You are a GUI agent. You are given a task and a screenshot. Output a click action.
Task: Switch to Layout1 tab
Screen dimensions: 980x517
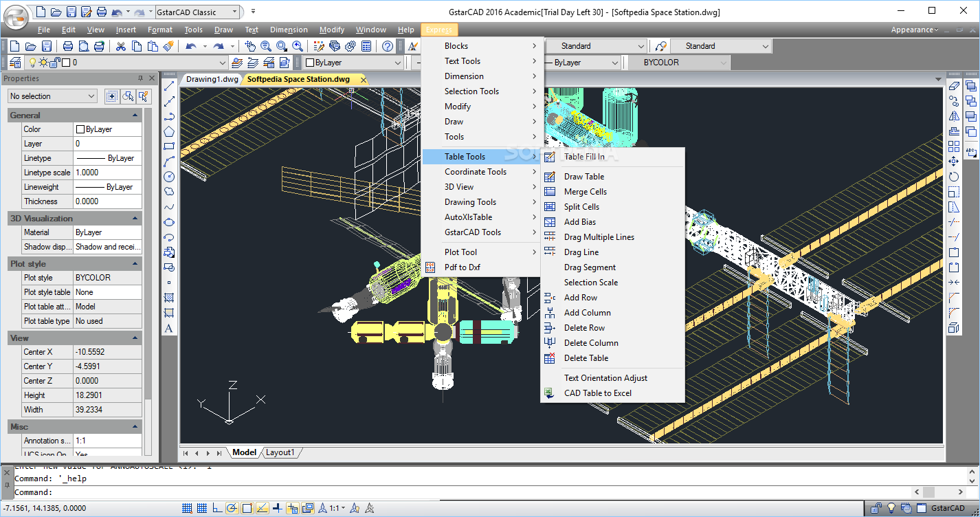tap(280, 452)
